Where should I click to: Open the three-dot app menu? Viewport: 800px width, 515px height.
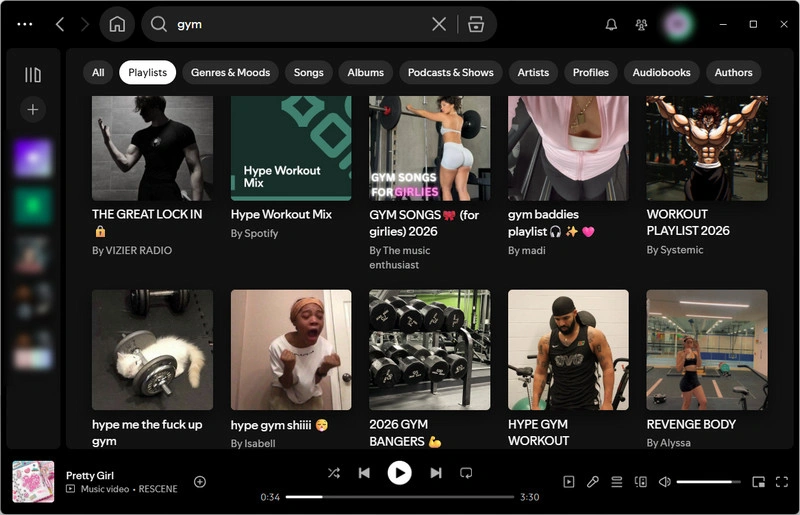coord(24,24)
